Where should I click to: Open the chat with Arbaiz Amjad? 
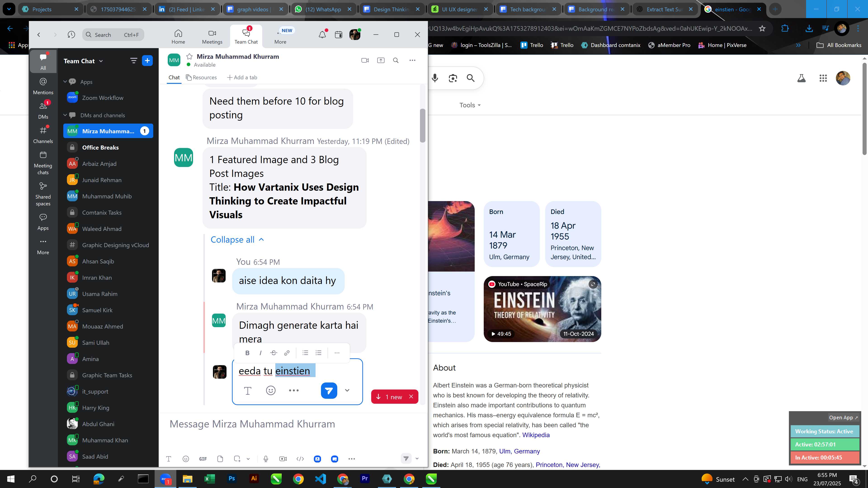108,164
